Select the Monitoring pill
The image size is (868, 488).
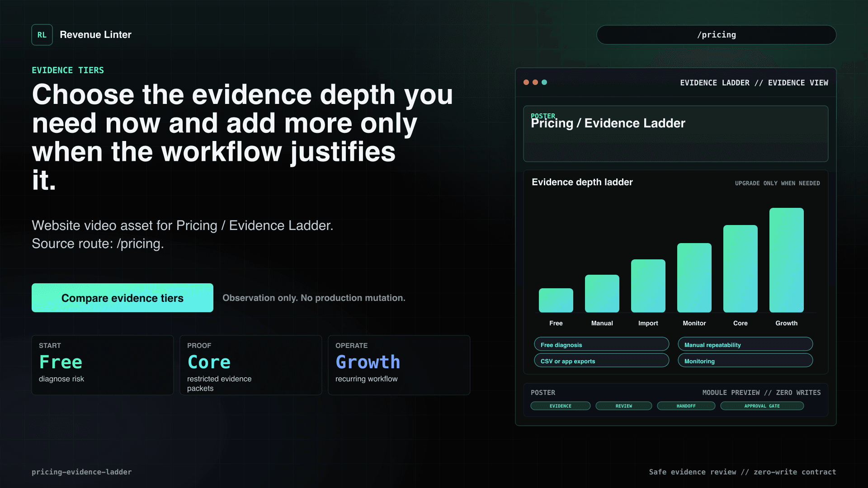tap(745, 361)
